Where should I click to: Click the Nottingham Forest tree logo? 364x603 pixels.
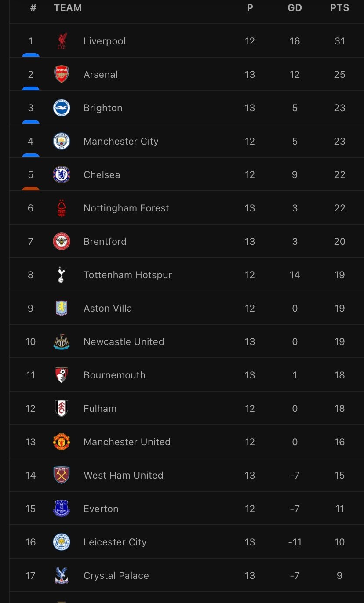point(62,208)
